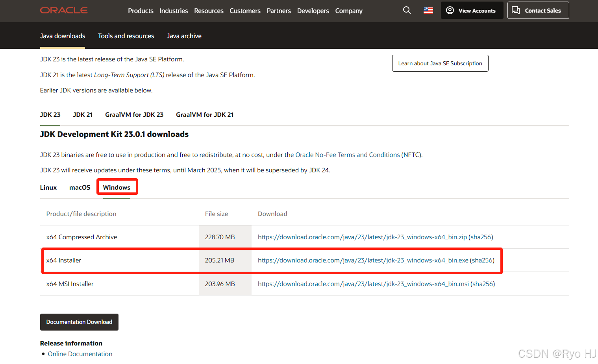Click the Contact Sales button
598x364 pixels.
(538, 10)
